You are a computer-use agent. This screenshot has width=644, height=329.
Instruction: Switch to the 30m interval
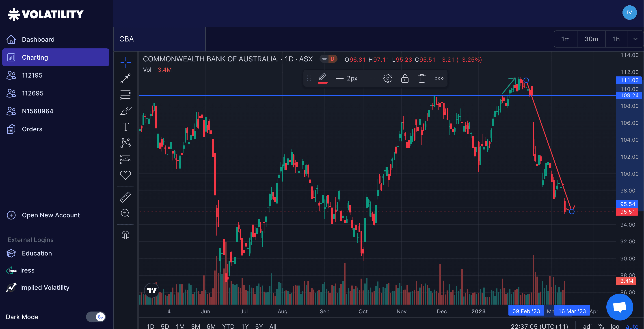pos(591,39)
